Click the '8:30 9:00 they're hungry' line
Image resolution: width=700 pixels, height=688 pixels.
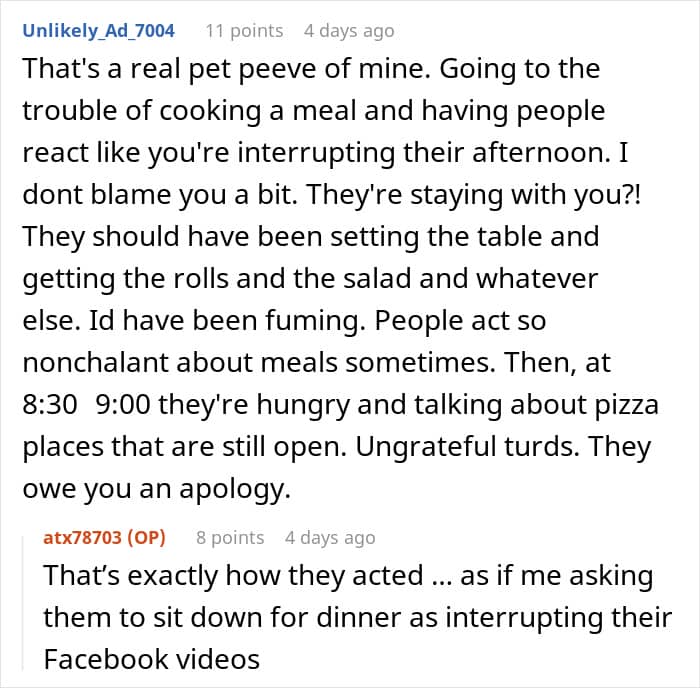coord(340,405)
